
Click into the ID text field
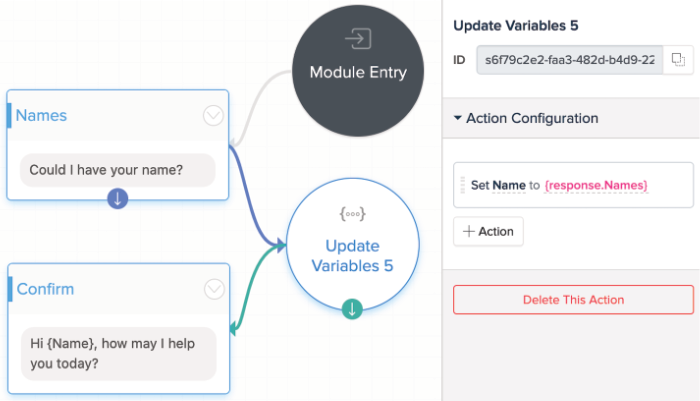[x=568, y=60]
